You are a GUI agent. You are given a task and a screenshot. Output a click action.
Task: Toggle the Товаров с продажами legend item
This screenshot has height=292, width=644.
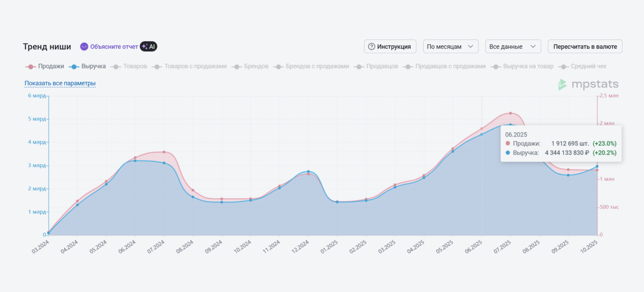click(x=195, y=66)
